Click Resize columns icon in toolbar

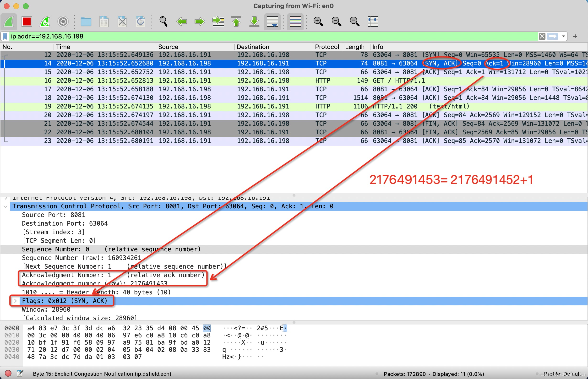(x=373, y=22)
